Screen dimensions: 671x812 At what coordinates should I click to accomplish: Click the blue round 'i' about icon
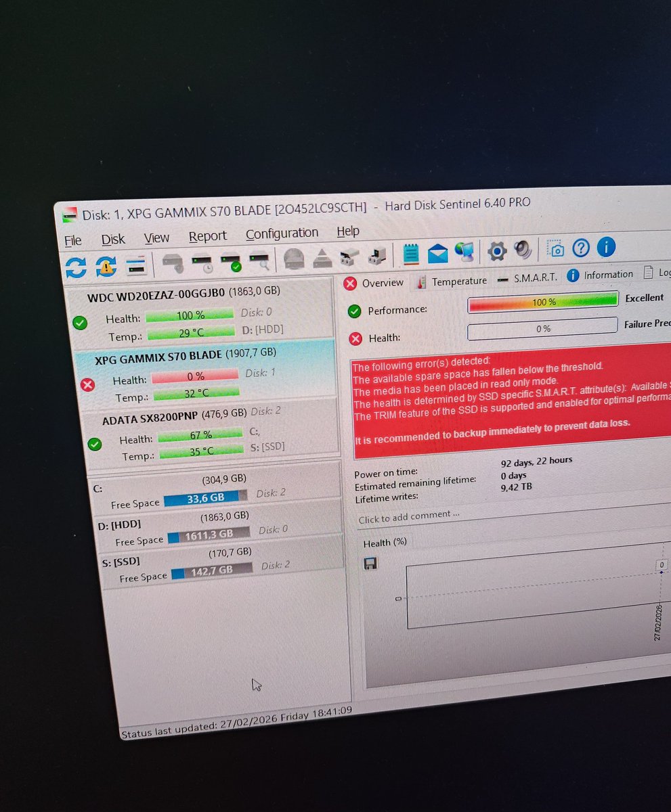tap(605, 246)
